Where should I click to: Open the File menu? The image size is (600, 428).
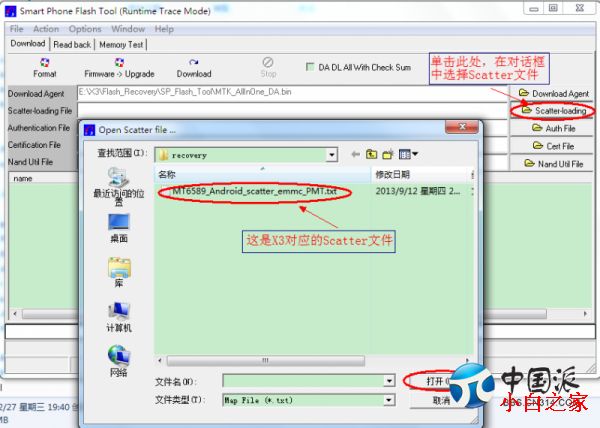16,29
